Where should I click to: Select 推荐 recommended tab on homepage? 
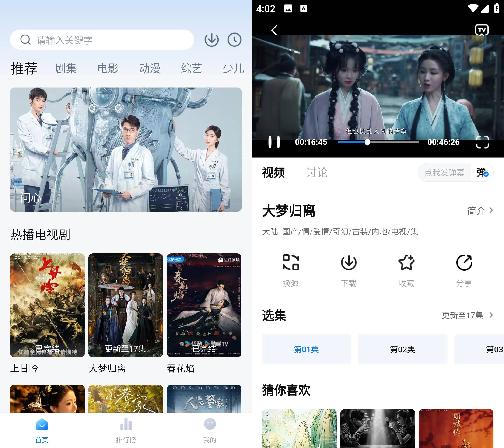pyautogui.click(x=24, y=68)
